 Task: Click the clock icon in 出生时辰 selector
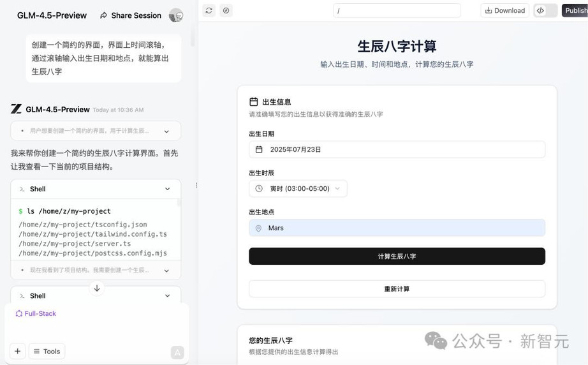[x=259, y=188]
